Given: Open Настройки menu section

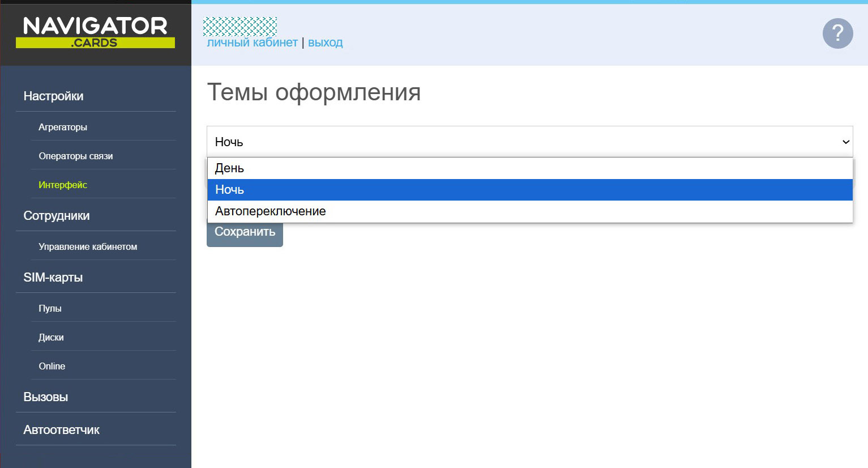Looking at the screenshot, I should (53, 96).
